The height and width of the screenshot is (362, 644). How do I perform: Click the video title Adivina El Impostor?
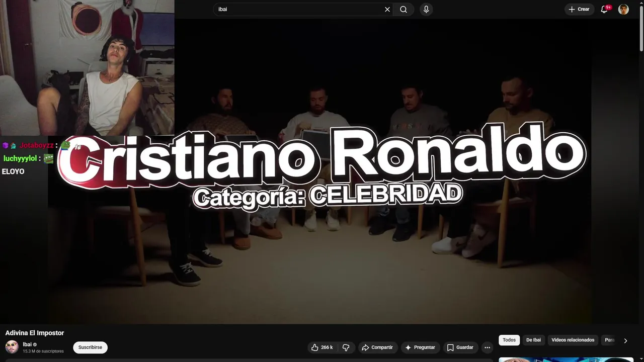pyautogui.click(x=35, y=333)
